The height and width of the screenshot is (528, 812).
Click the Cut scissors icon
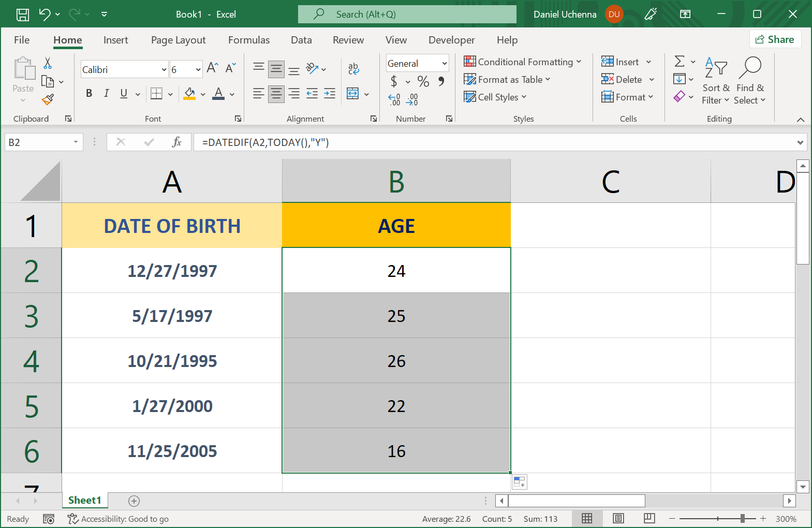pos(48,63)
